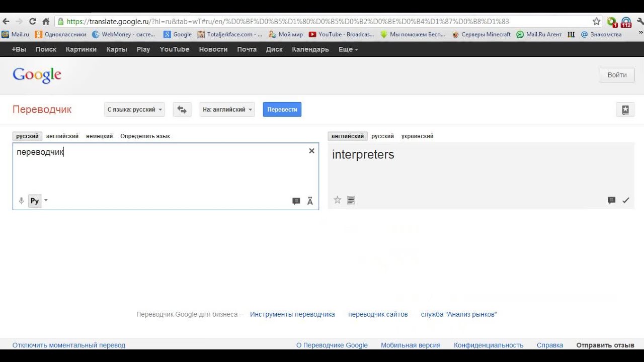The image size is (644, 362).
Task: Select all translated text icon
Action: 351,200
